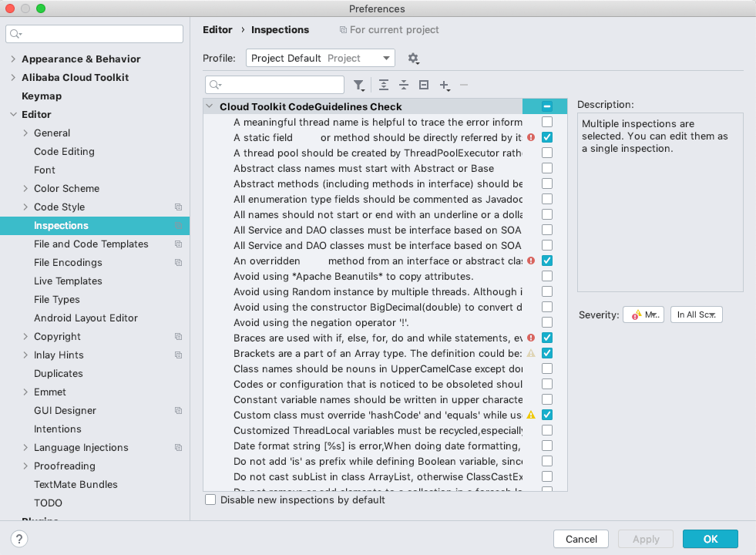Enable 'Avoid using the negation operator' inspection

pyautogui.click(x=547, y=322)
